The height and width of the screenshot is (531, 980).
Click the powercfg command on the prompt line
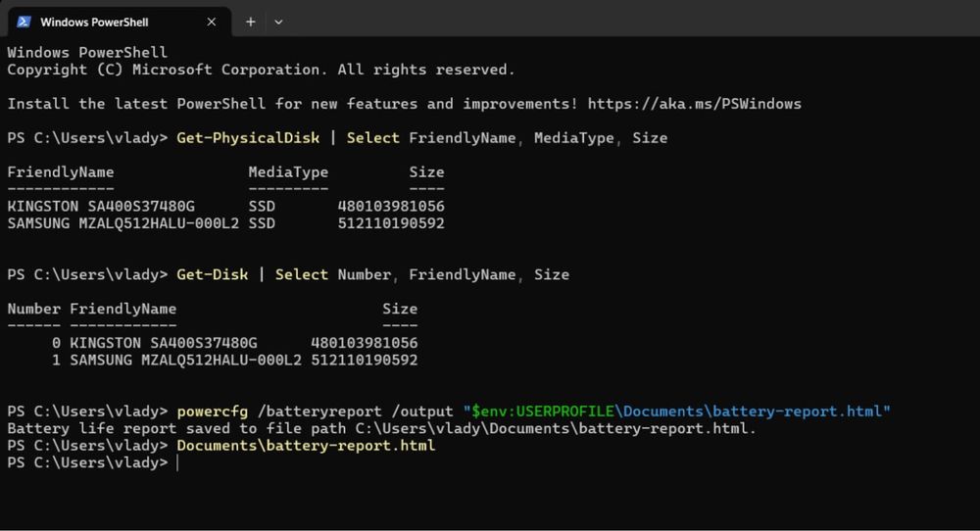(x=213, y=411)
